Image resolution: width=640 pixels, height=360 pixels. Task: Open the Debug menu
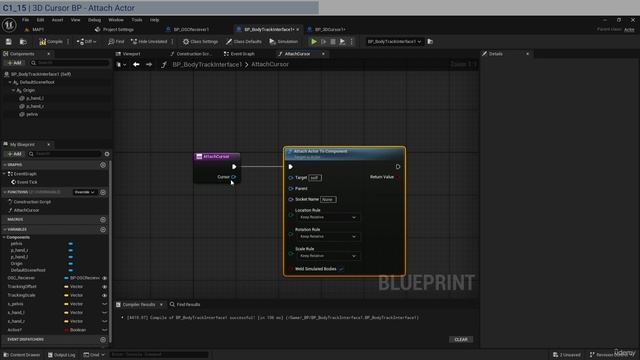[94, 20]
